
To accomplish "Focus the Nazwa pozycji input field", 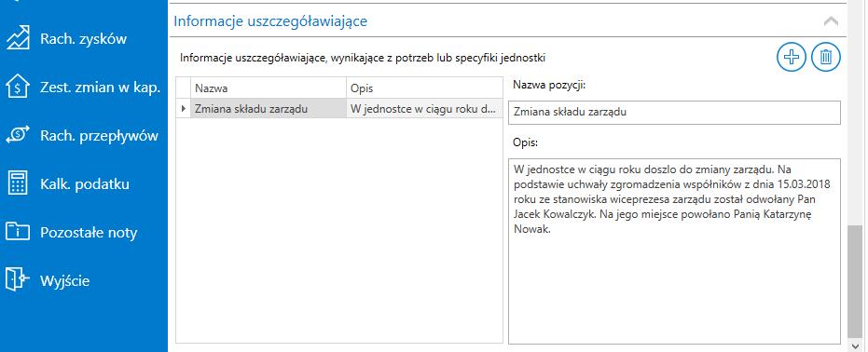I will click(x=674, y=112).
